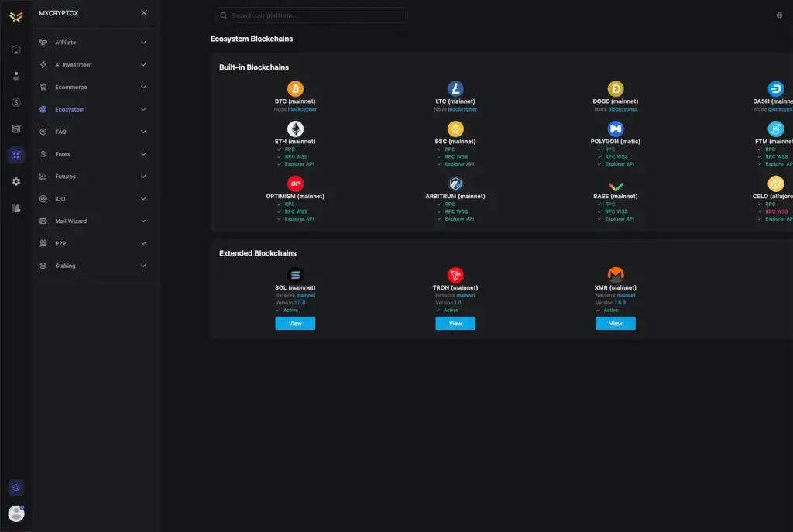Open the content page icon in the left rail

pos(16,129)
